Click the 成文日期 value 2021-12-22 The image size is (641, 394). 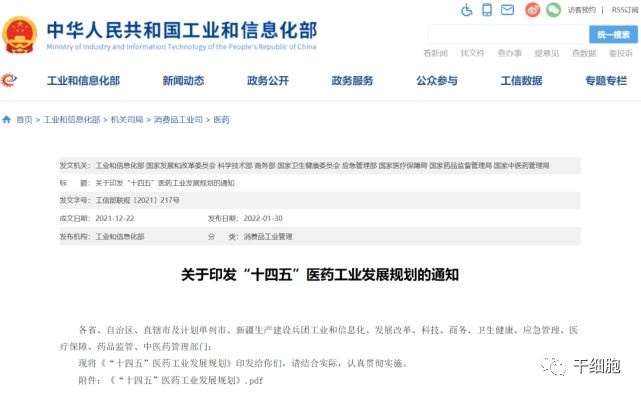click(x=115, y=218)
